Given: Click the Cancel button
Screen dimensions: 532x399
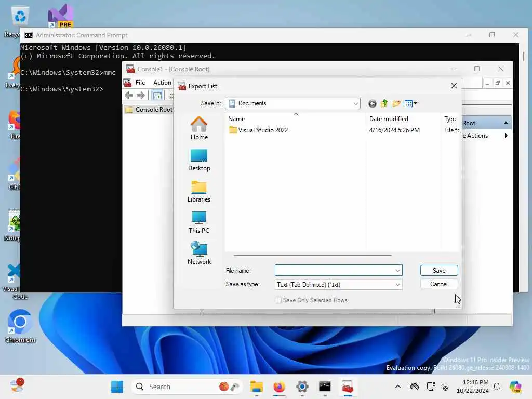Looking at the screenshot, I should tap(439, 284).
